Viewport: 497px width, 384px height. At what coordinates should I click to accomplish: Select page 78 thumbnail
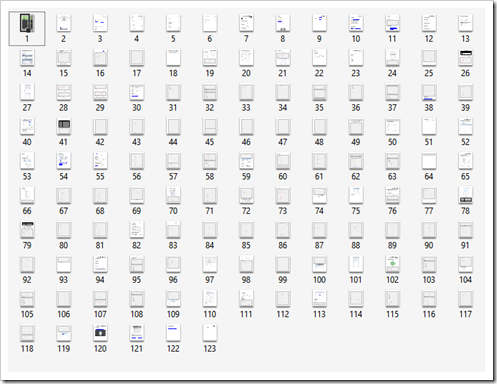click(465, 195)
